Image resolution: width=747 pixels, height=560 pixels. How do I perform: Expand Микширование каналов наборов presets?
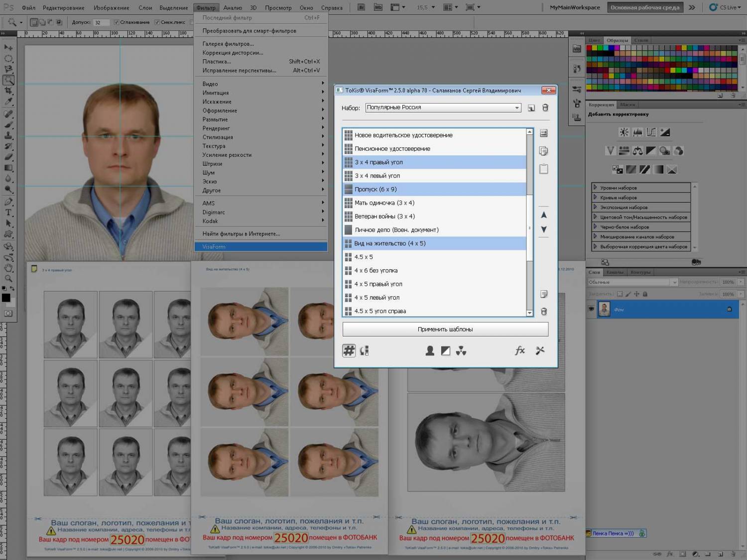pyautogui.click(x=595, y=236)
